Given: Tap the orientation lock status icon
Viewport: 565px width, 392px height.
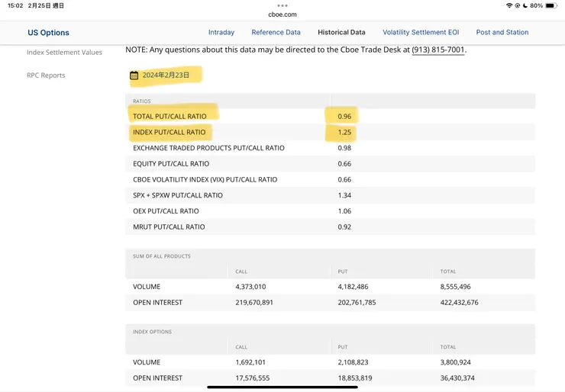Looking at the screenshot, I should [518, 5].
